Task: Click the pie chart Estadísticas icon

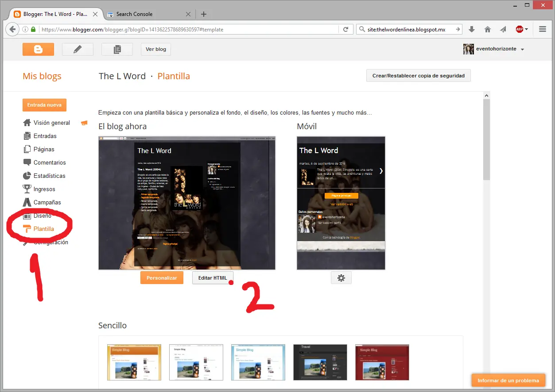Action: pyautogui.click(x=27, y=176)
